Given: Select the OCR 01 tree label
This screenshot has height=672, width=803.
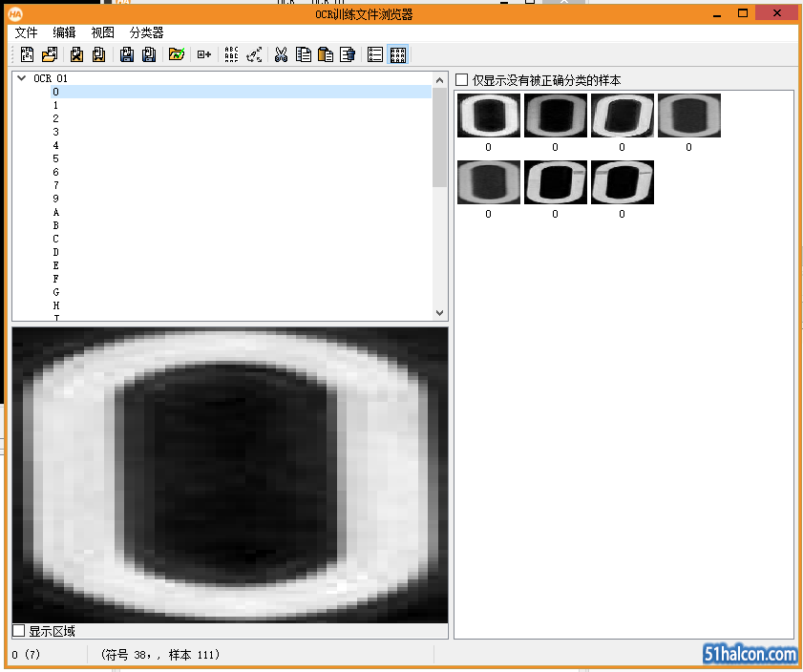Looking at the screenshot, I should pos(51,78).
